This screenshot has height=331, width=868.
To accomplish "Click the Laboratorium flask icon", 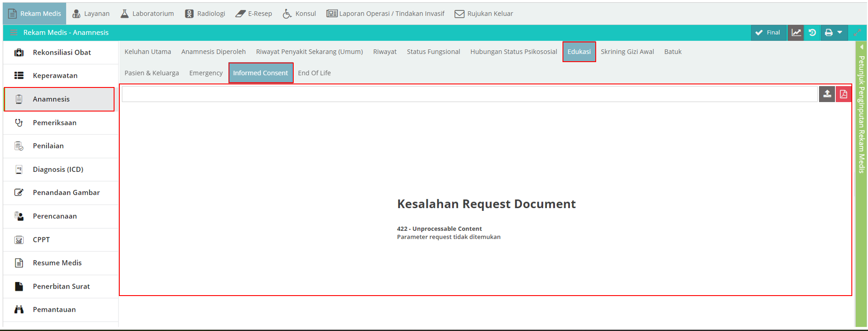I will (125, 14).
